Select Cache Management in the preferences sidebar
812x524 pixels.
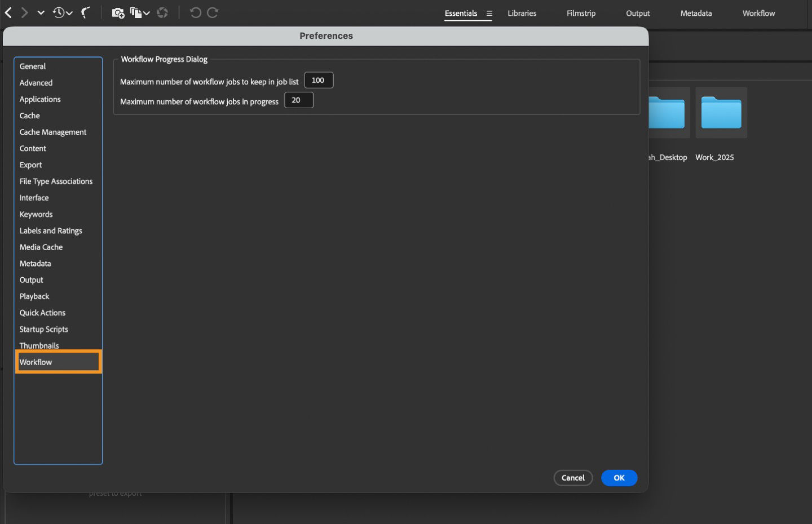pos(52,132)
